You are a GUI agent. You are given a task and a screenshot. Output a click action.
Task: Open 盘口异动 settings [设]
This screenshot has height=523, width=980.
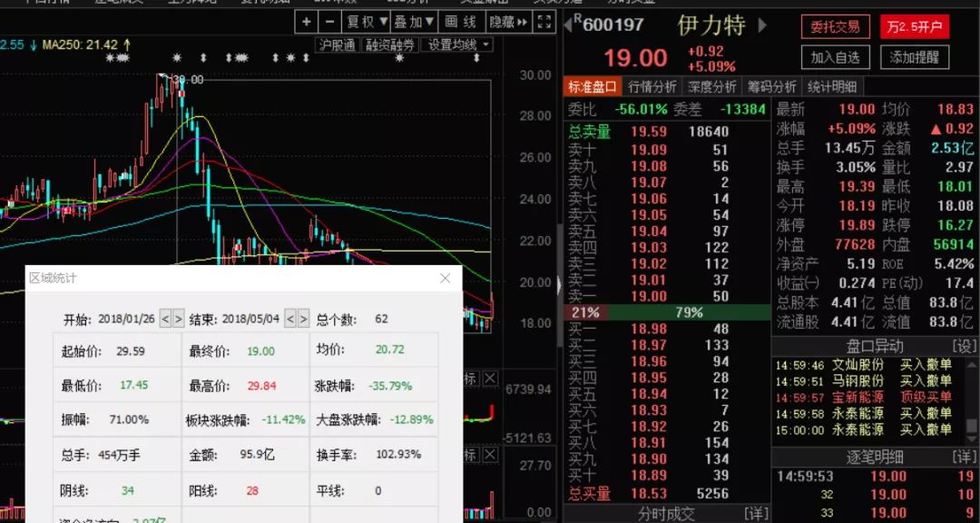[964, 346]
